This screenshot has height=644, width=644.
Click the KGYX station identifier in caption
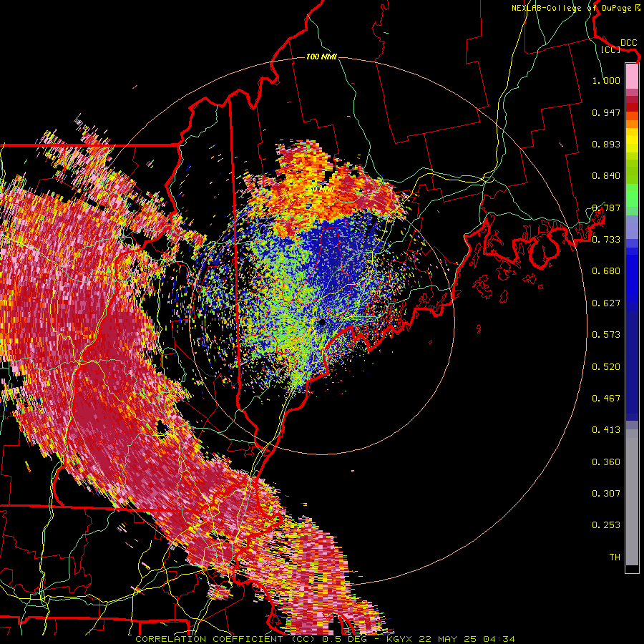click(x=399, y=639)
